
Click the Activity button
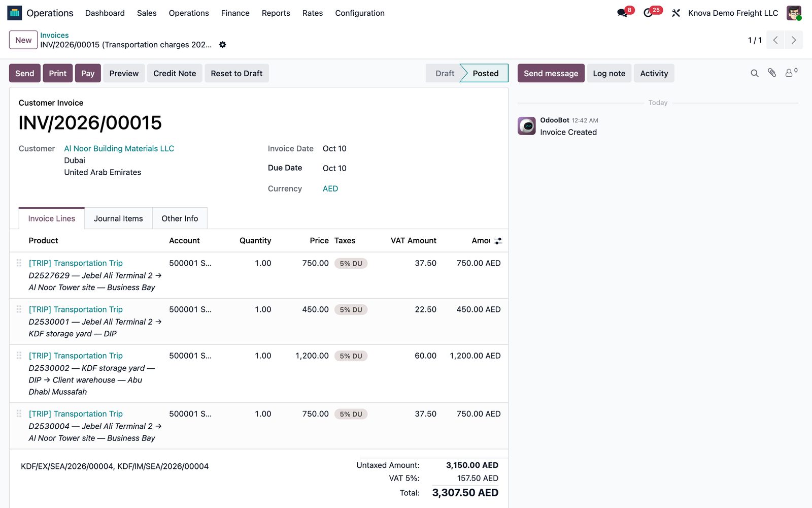click(654, 73)
